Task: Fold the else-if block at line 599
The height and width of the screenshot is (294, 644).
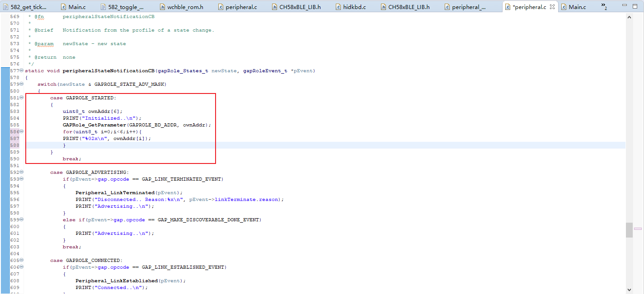Action: 22,220
